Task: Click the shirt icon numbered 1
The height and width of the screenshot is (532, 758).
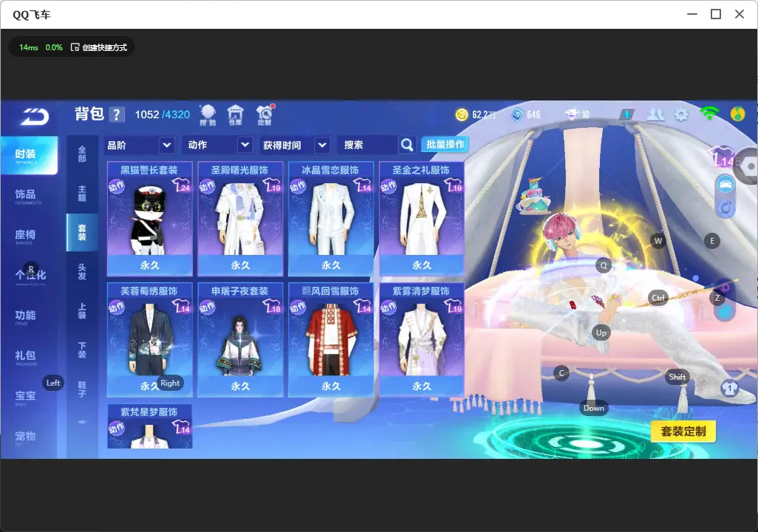Action: (729, 387)
